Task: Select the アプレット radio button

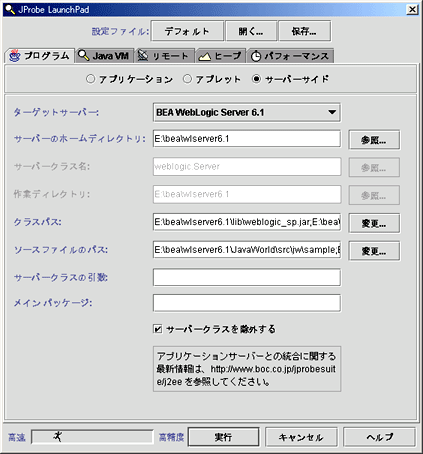Action: (187, 79)
